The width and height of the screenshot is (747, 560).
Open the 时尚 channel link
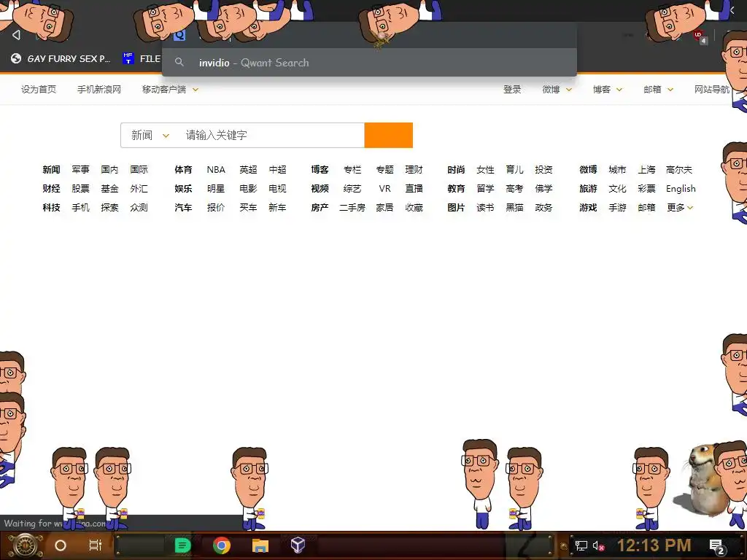456,169
